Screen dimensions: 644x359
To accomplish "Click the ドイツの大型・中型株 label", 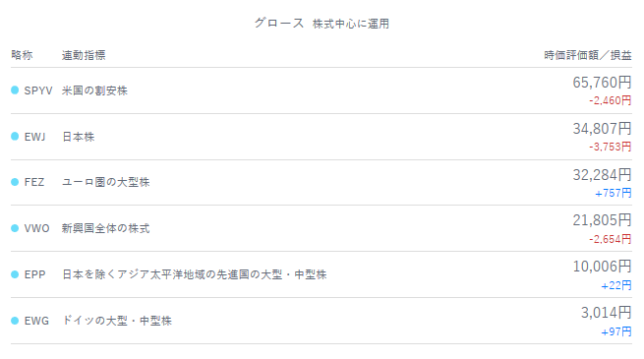I will 117,321.
